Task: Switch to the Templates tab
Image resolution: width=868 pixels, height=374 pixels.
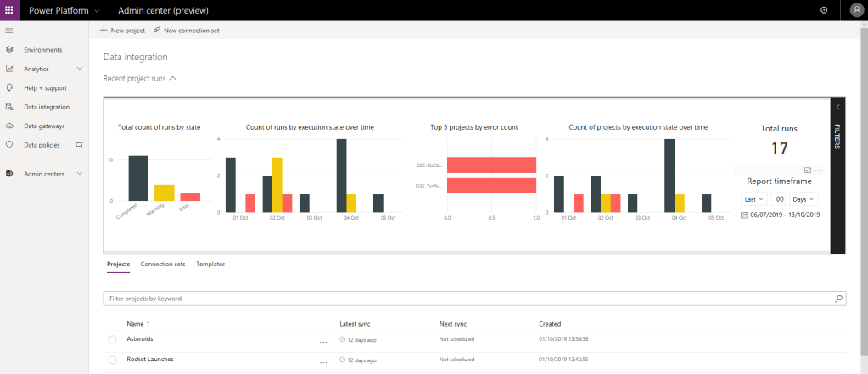Action: pyautogui.click(x=210, y=265)
